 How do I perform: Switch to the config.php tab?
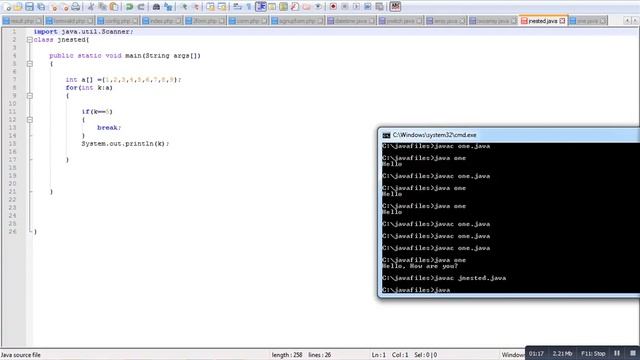118,20
